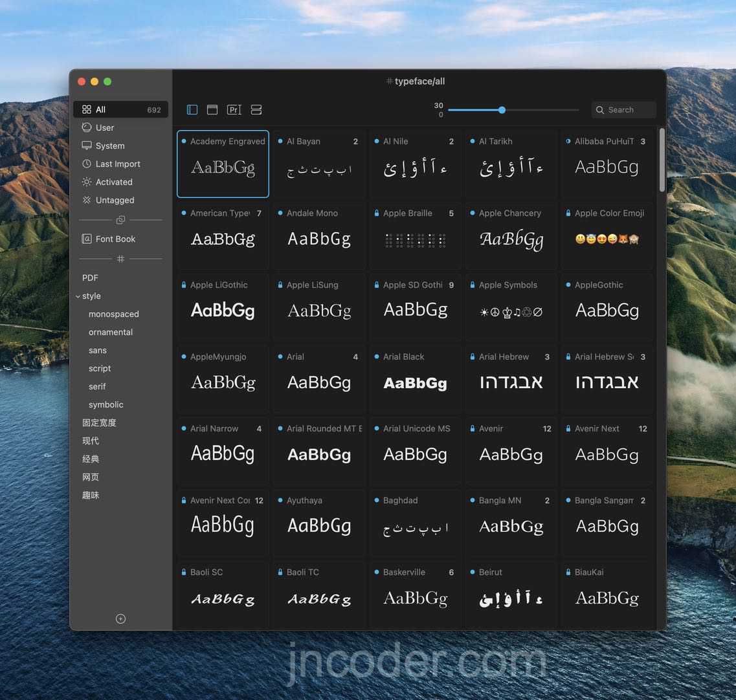Click the Activated sun icon in sidebar
This screenshot has height=700, width=736.
pos(86,182)
